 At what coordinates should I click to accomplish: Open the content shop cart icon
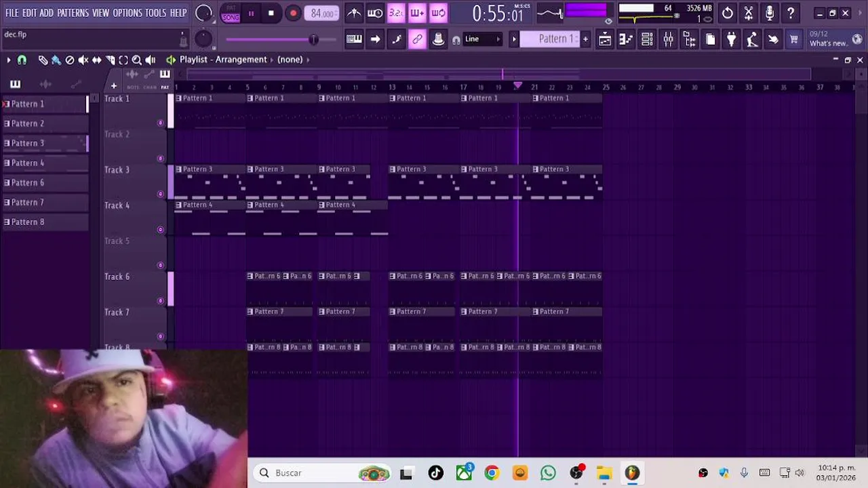click(793, 39)
